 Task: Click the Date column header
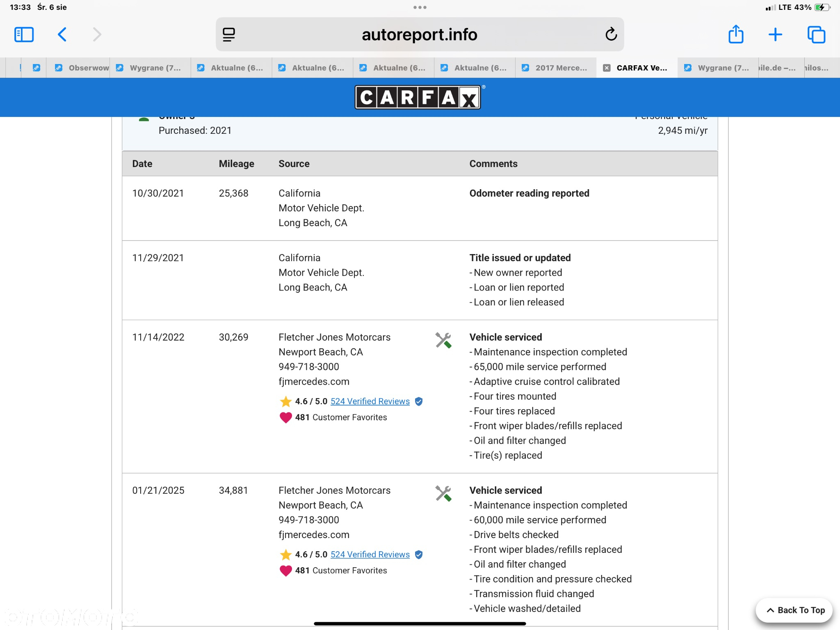(x=142, y=164)
